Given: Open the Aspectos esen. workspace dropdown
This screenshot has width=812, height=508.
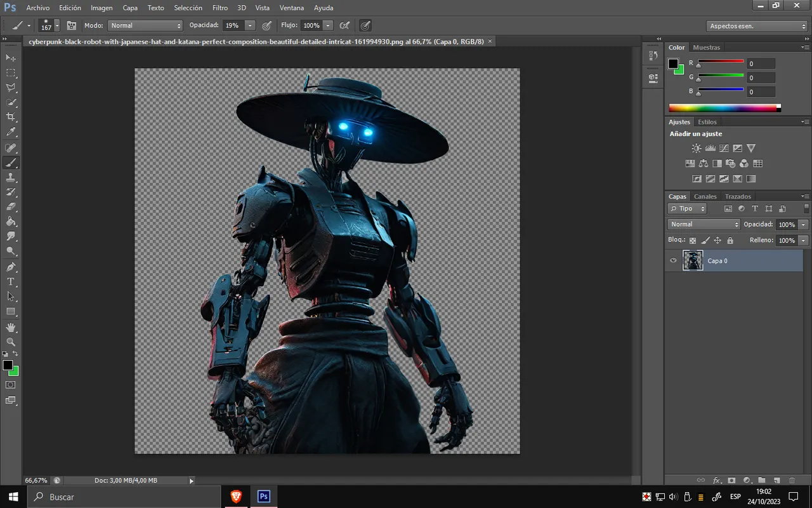Looking at the screenshot, I should 756,26.
